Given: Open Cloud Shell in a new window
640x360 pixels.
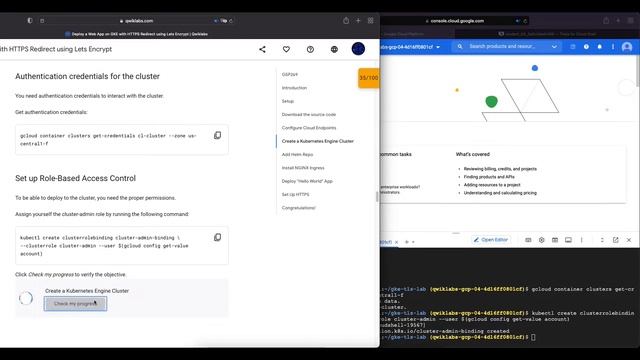Looking at the screenshot, I should 616,240.
